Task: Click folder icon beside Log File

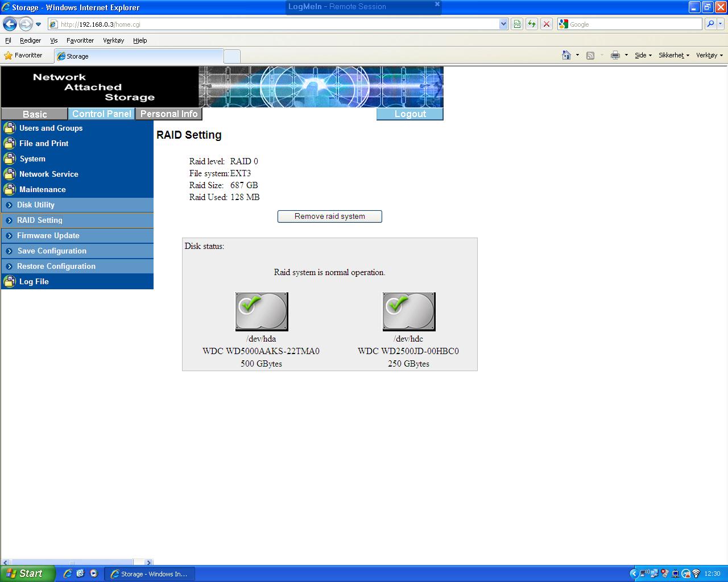Action: click(x=10, y=281)
